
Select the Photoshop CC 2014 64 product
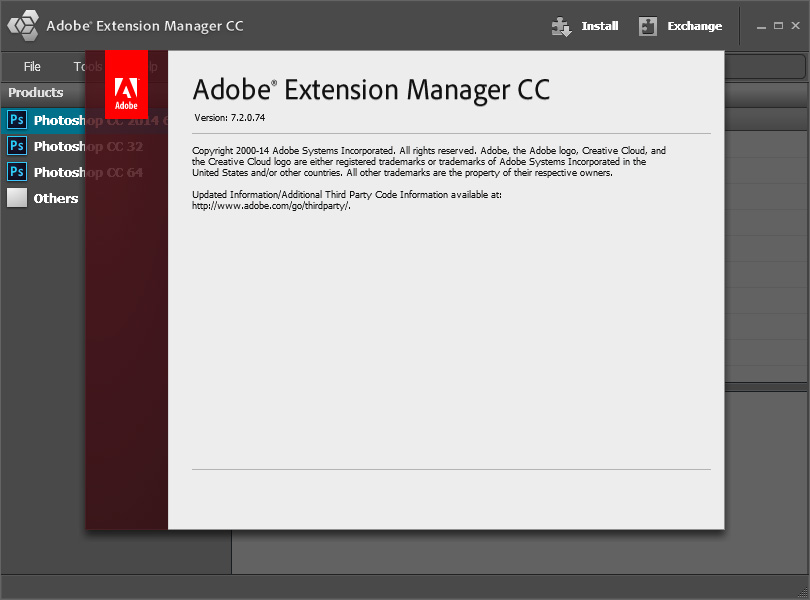(60, 119)
